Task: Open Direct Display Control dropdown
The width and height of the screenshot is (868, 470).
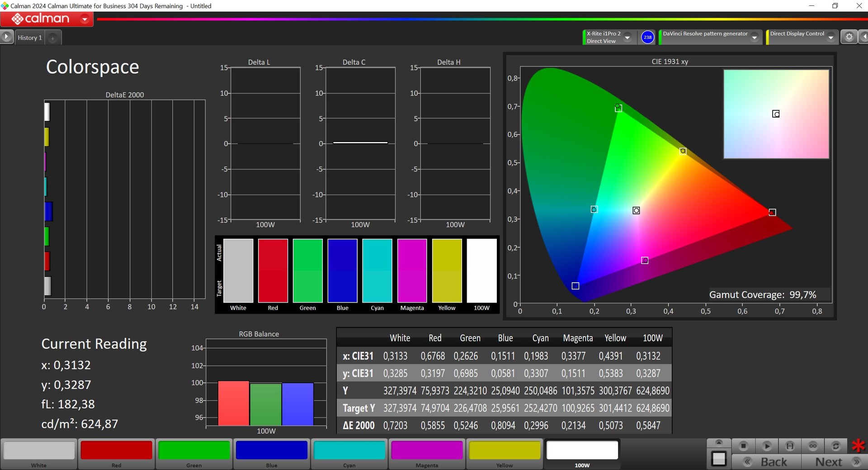Action: tap(831, 38)
